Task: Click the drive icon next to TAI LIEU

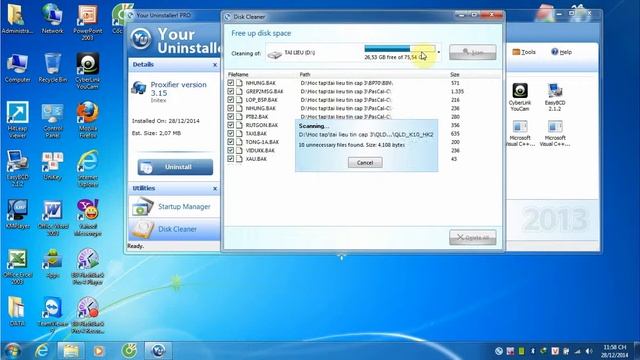Action: tap(275, 54)
